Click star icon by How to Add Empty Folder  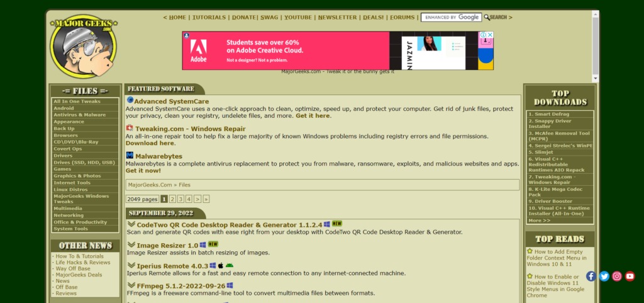pos(530,251)
